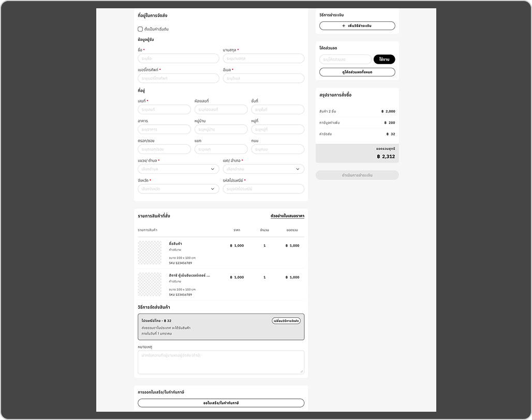Screen dimensions: 532x420
Task: Open the ตัวอย่างใบเสนอราคา link
Action: [287, 216]
